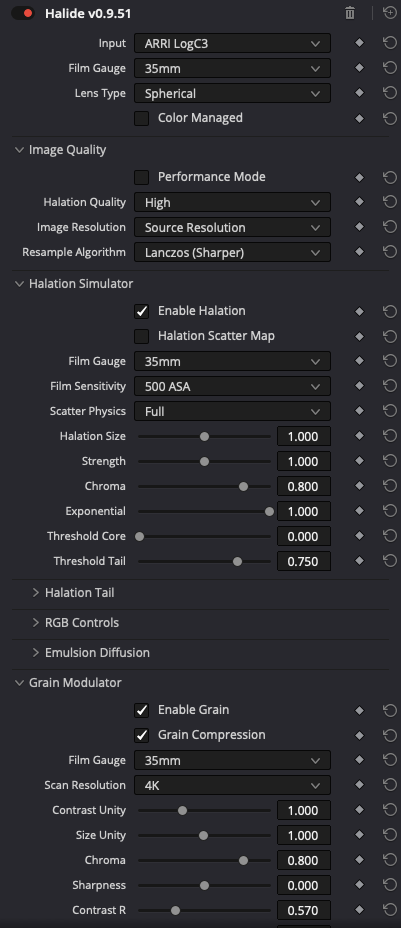The image size is (401, 928).
Task: Reset the Exponential value
Action: 390,511
